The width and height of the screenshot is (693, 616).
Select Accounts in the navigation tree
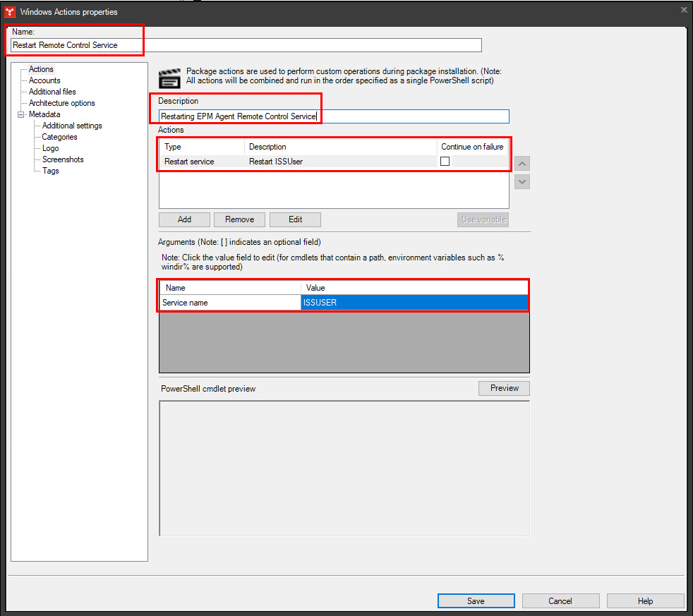pyautogui.click(x=44, y=80)
